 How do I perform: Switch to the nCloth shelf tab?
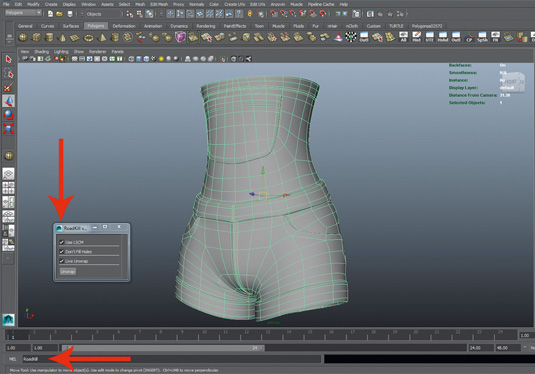click(352, 26)
